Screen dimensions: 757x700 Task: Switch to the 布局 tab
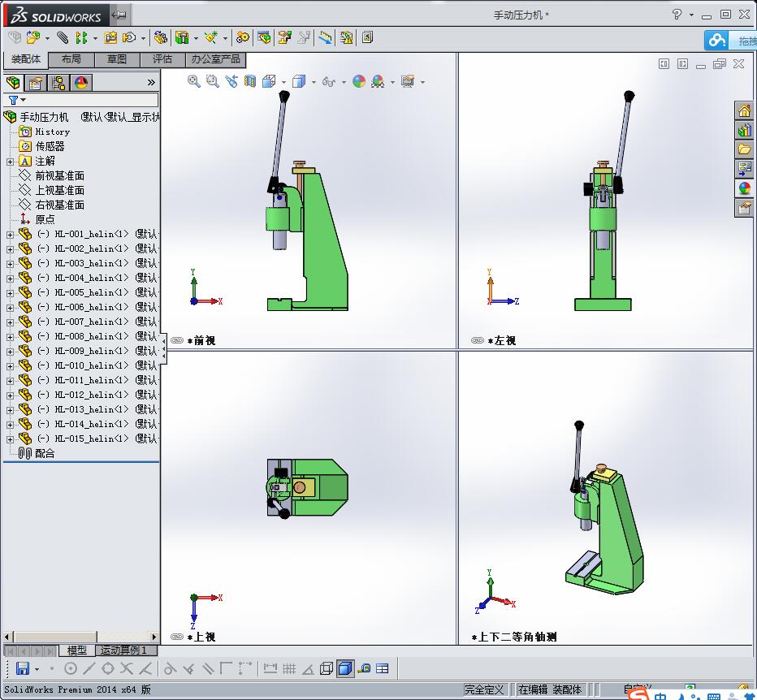coord(71,59)
